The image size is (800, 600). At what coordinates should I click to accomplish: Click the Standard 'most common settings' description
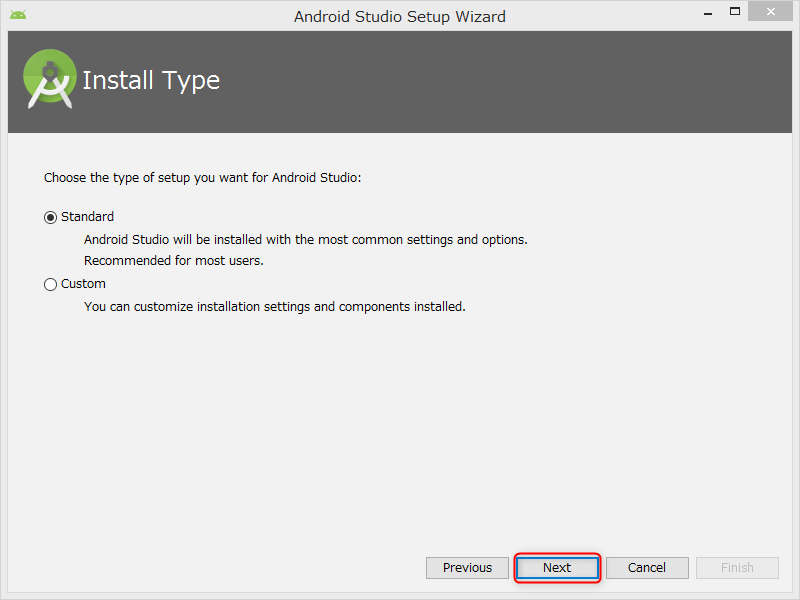(x=306, y=240)
